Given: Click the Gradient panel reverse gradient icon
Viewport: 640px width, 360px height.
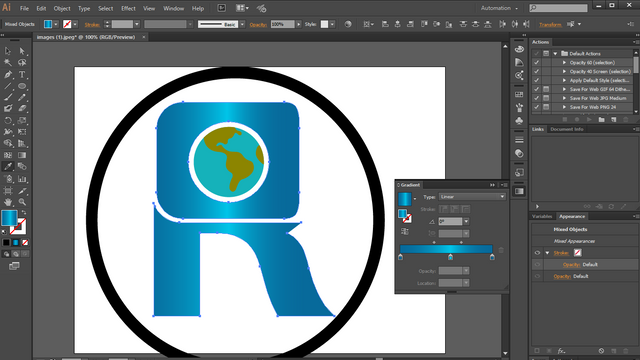Looking at the screenshot, I should pos(404,231).
